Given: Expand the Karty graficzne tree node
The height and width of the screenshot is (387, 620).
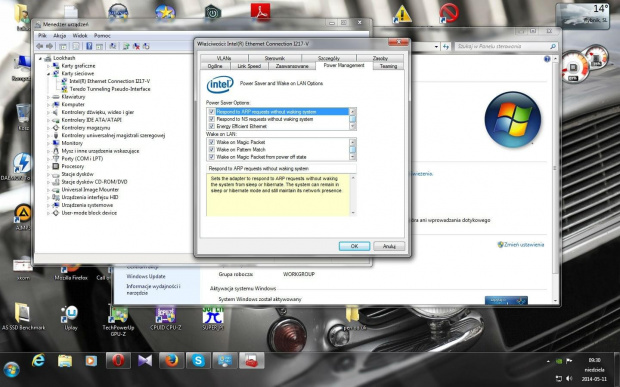Looking at the screenshot, I should point(48,66).
